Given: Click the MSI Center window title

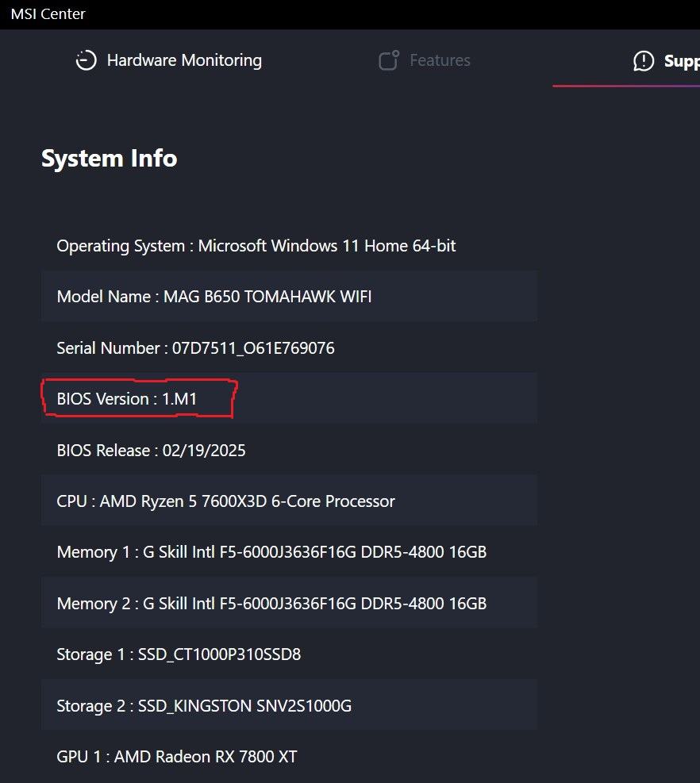Looking at the screenshot, I should point(48,14).
